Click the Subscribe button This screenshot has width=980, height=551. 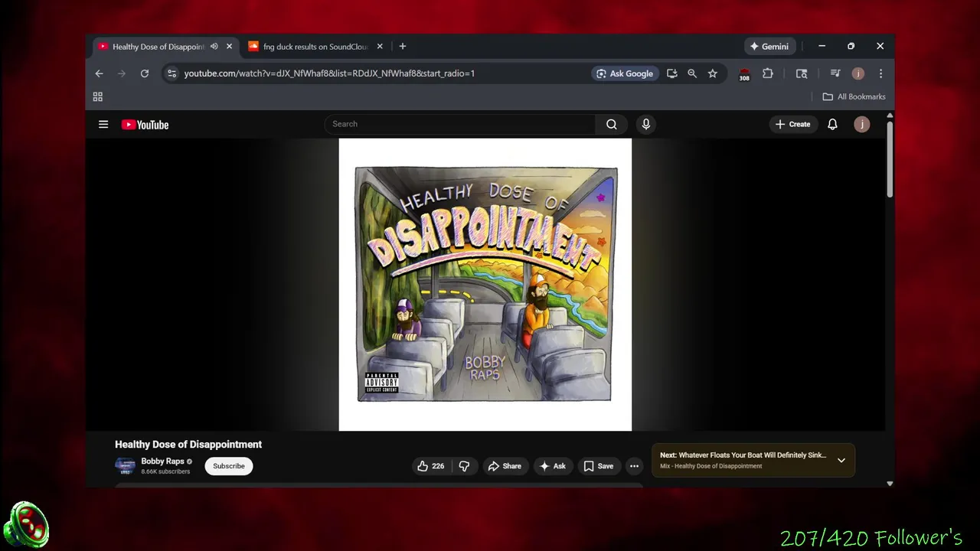click(228, 466)
